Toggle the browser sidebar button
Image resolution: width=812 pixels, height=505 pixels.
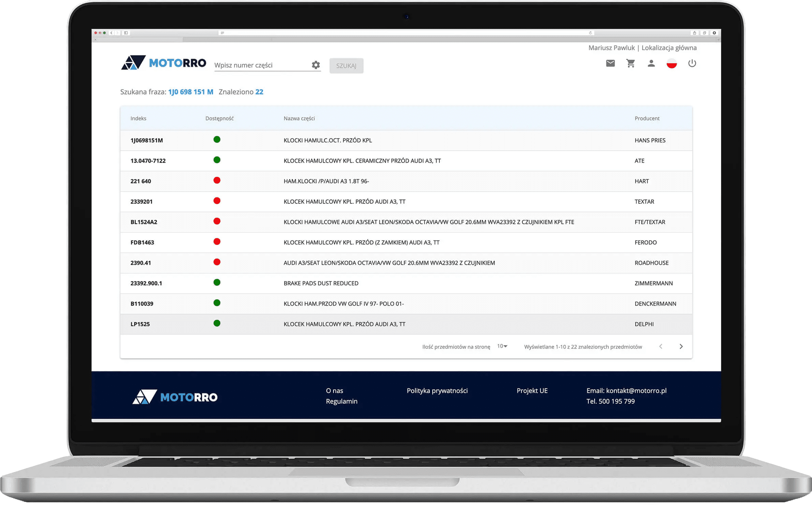coord(126,33)
